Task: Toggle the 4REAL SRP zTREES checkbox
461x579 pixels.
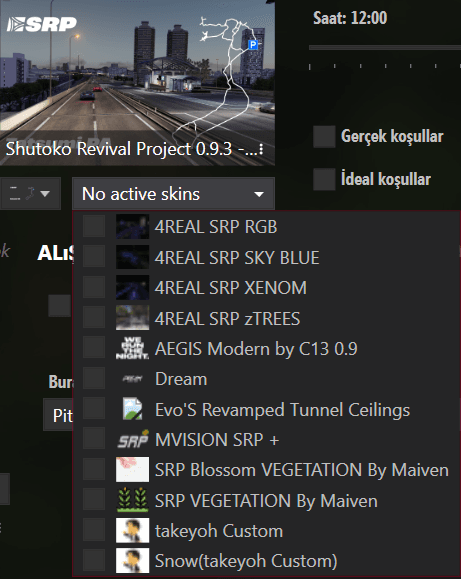Action: point(94,318)
